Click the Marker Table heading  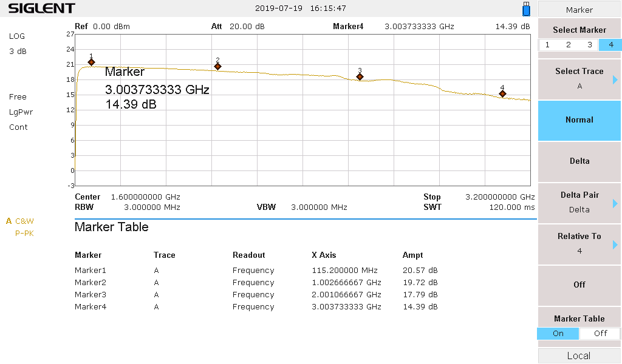tap(112, 227)
